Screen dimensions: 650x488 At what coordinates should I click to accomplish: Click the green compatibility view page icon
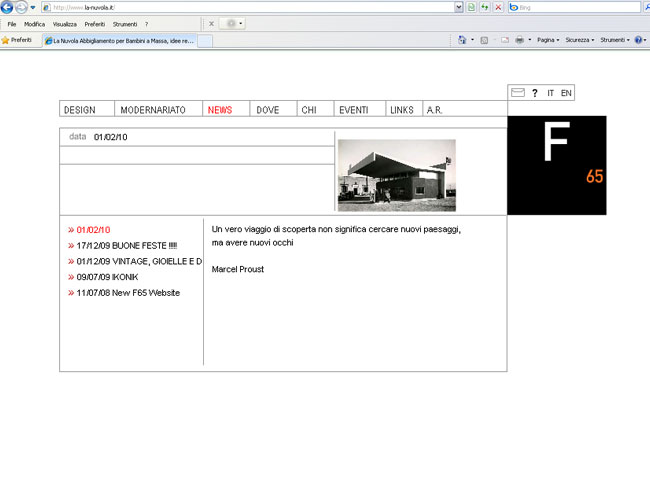pyautogui.click(x=471, y=7)
